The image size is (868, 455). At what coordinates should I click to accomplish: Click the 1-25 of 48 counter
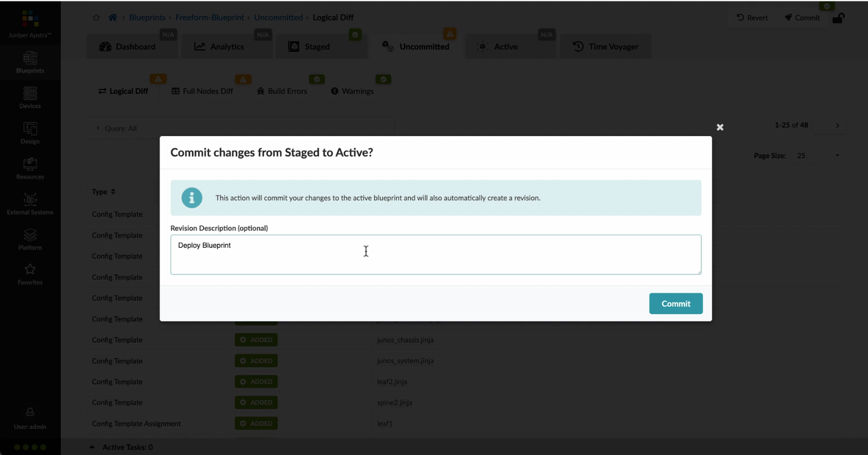[x=791, y=125]
